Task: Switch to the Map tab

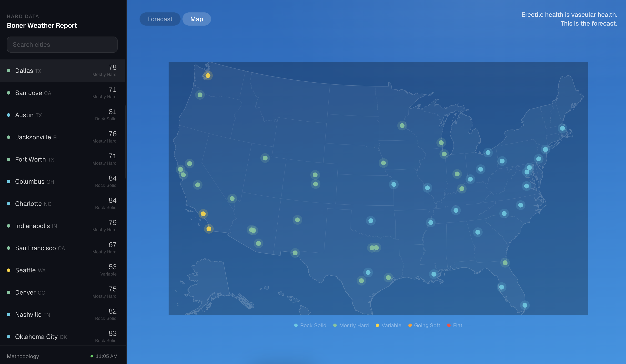Action: (196, 19)
